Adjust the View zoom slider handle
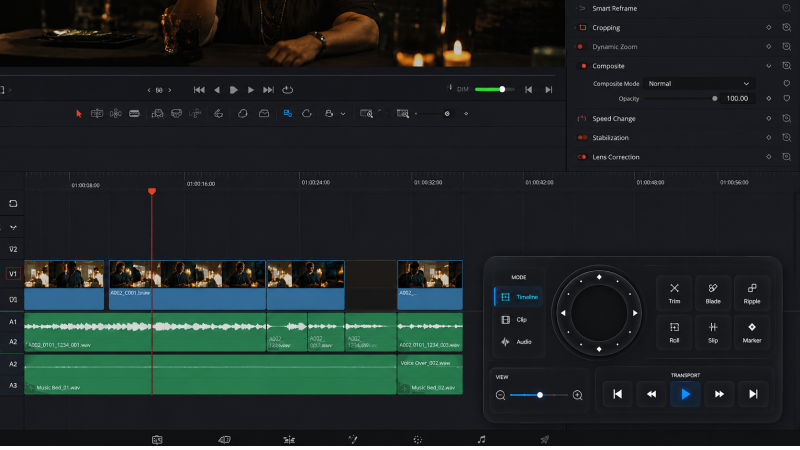The height and width of the screenshot is (450, 800). (x=540, y=395)
